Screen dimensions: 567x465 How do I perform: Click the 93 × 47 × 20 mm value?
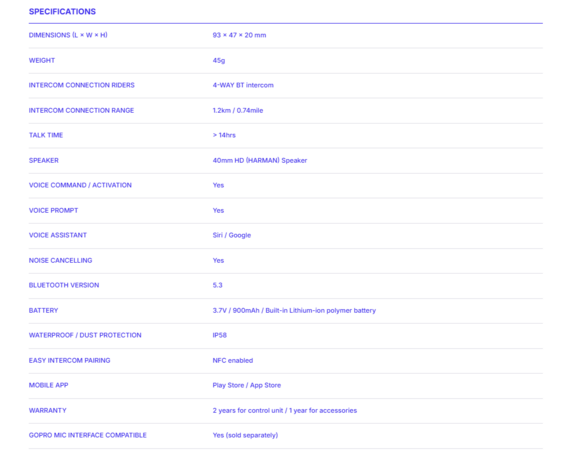pos(239,35)
